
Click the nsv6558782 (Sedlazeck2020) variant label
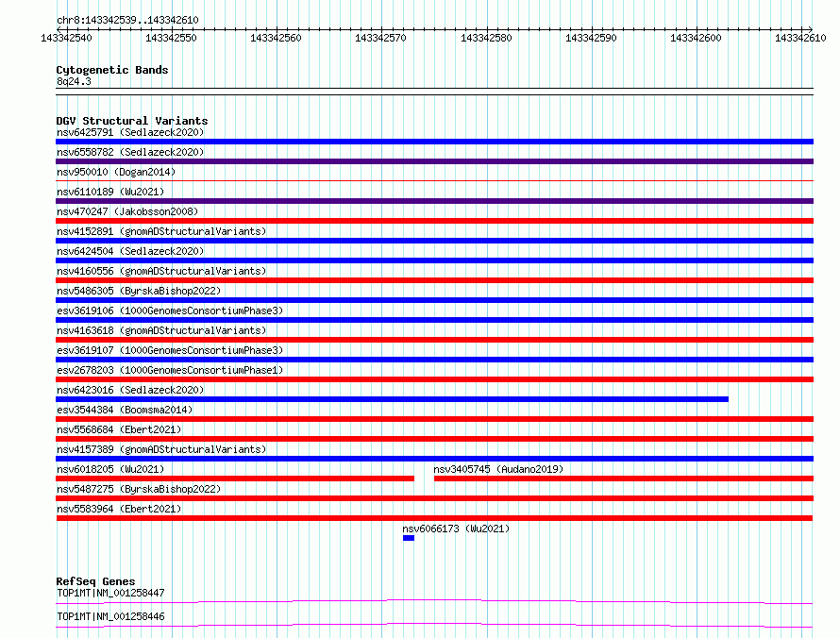[130, 152]
